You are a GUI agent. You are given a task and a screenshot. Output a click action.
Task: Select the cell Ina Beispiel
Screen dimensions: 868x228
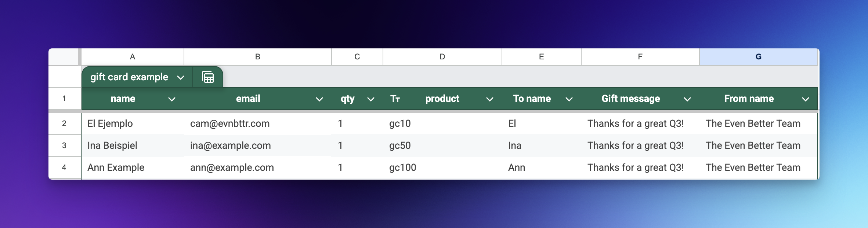tap(133, 146)
